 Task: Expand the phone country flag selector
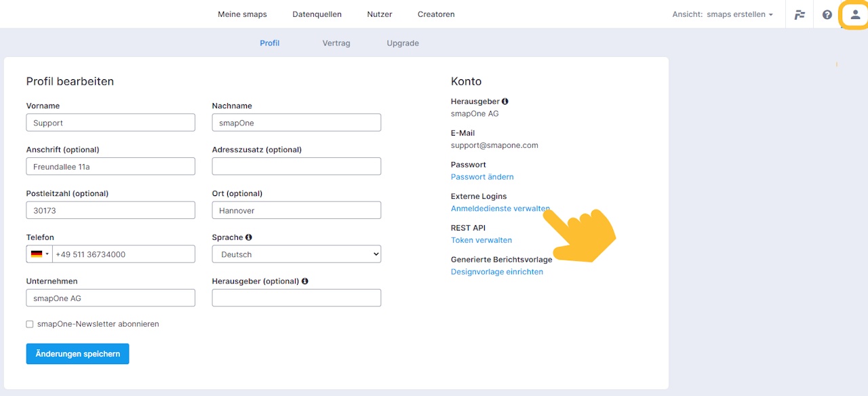pos(39,254)
